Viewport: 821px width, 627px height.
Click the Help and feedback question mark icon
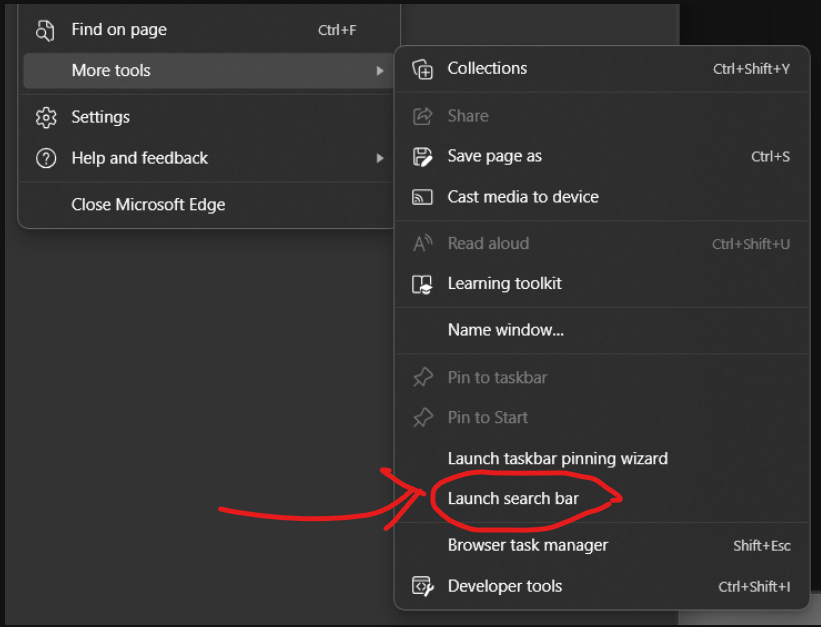[46, 158]
